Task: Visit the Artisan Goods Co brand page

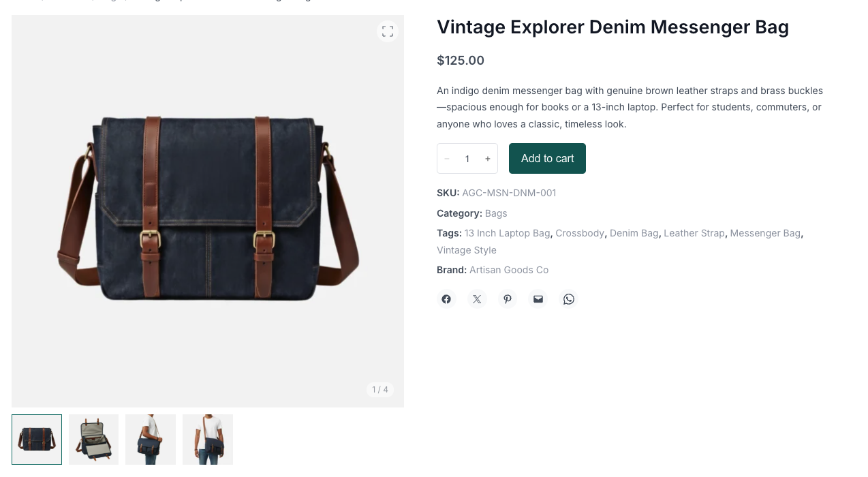Action: (x=508, y=270)
